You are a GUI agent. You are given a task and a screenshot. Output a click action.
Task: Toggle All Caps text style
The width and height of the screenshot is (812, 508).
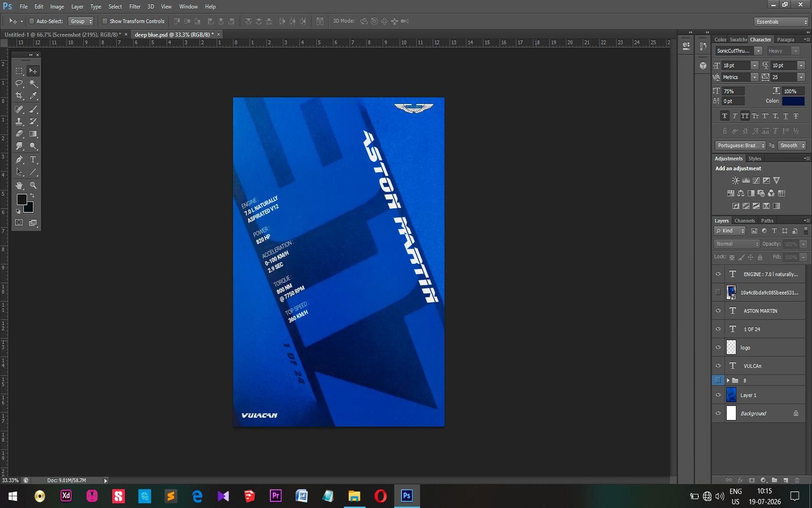coord(745,116)
